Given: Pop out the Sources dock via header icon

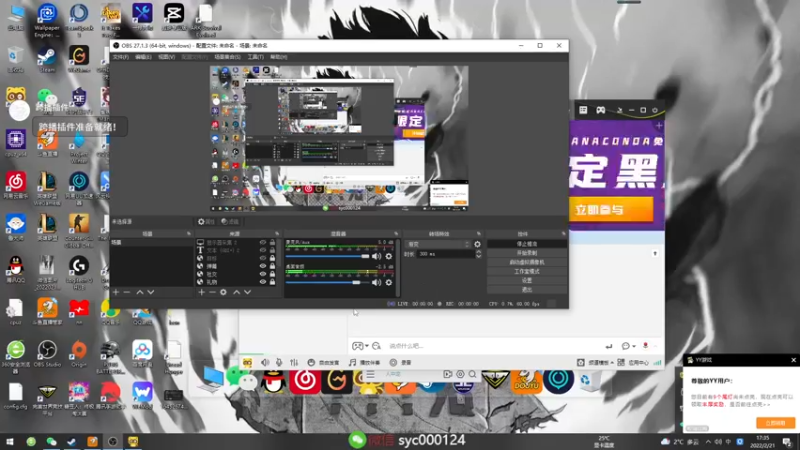Looking at the screenshot, I should pos(277,234).
